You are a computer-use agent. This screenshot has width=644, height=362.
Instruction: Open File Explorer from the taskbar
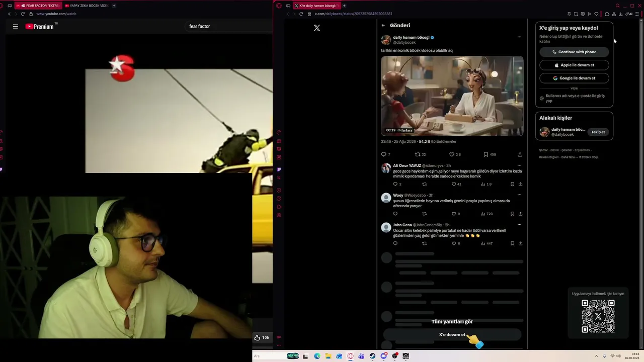(328, 356)
